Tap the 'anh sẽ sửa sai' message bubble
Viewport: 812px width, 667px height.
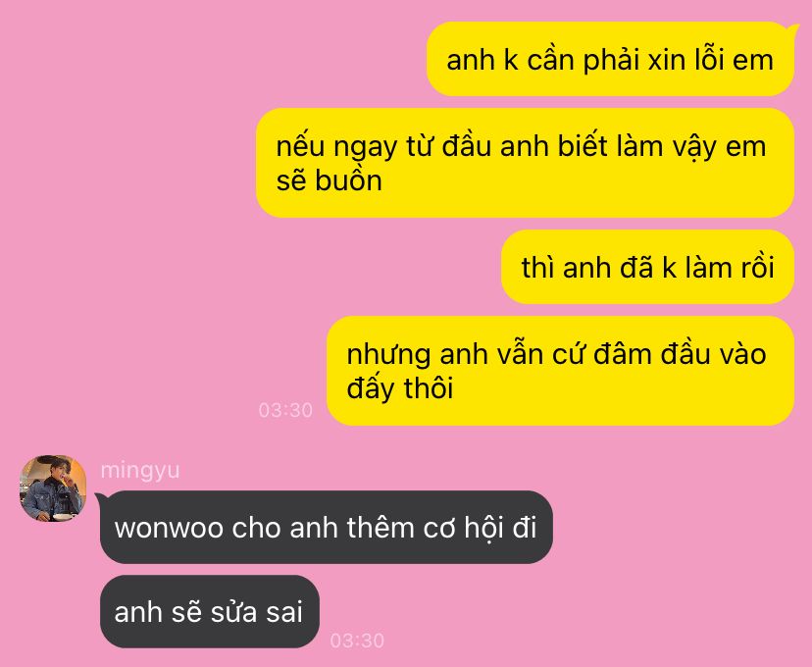[209, 612]
